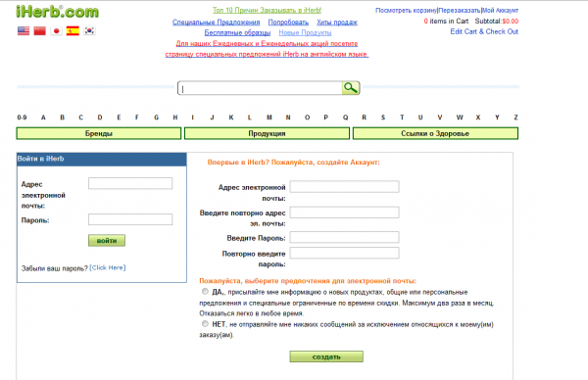Select letter M in alphabet index

[269, 118]
